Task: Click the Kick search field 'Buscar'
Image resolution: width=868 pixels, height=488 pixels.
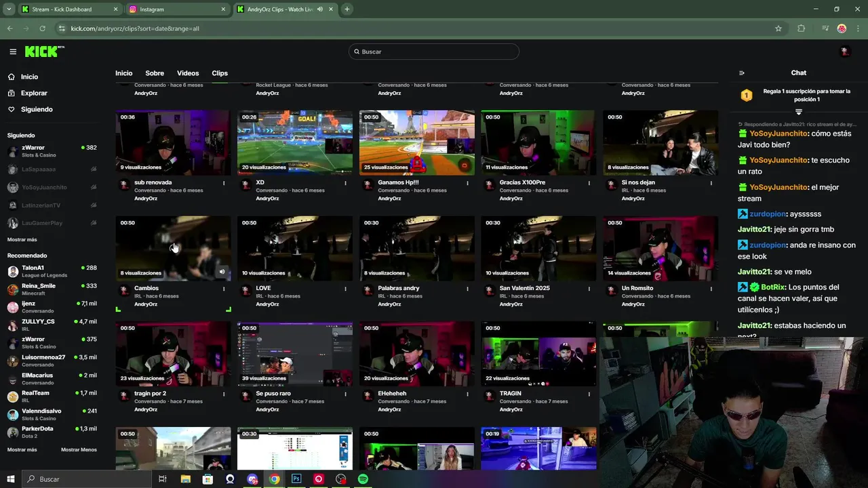Action: click(x=434, y=52)
